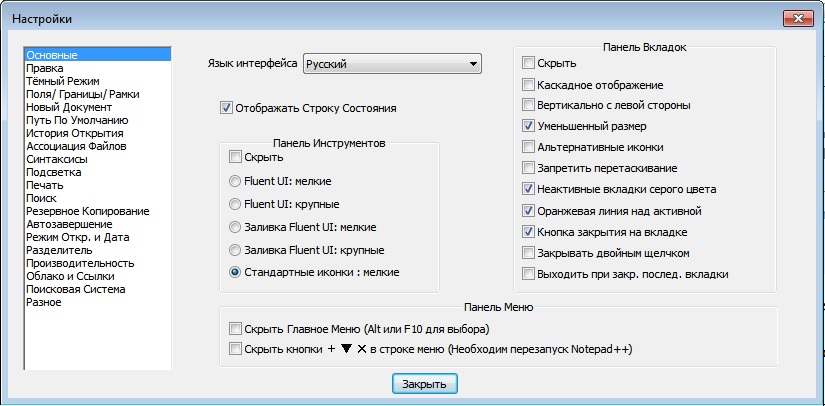
Task: Enable Скрыть in Панель Вкладок
Action: click(x=529, y=64)
